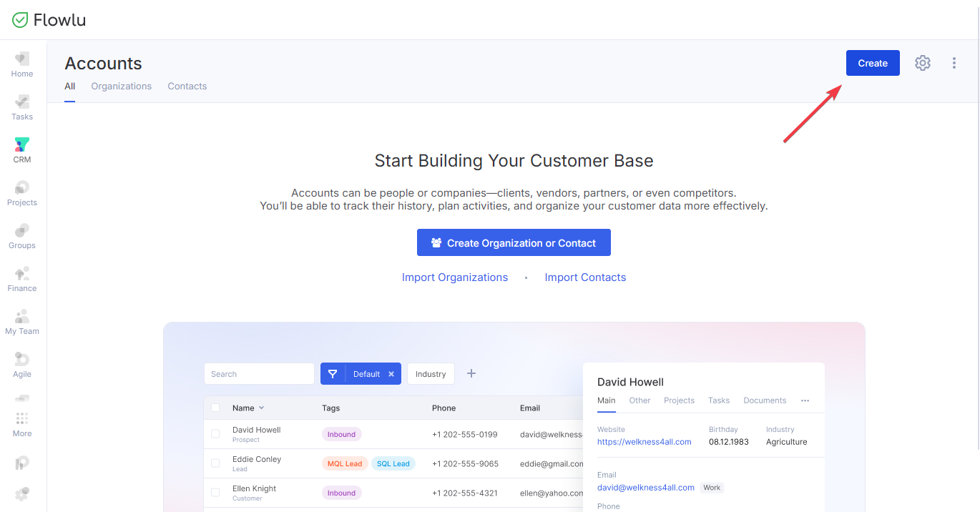Expand the Name column sort chevron
Viewport: 980px width, 512px height.
(261, 408)
